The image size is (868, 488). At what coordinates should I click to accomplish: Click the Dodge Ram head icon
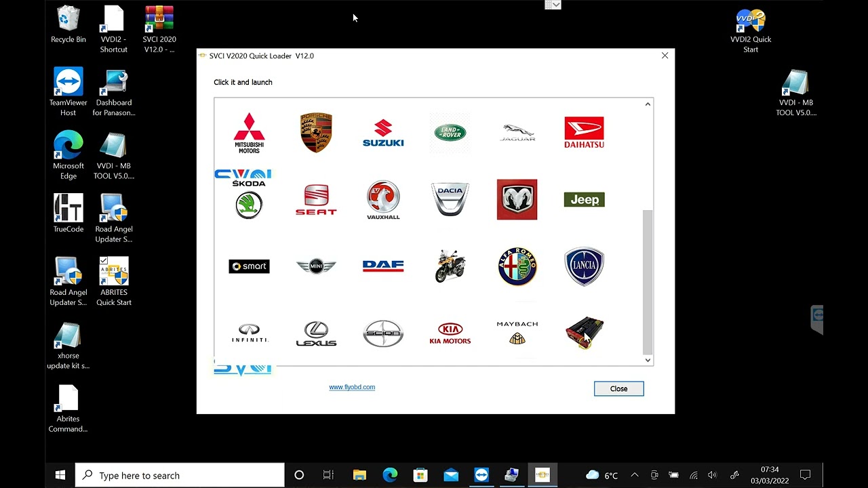click(517, 199)
